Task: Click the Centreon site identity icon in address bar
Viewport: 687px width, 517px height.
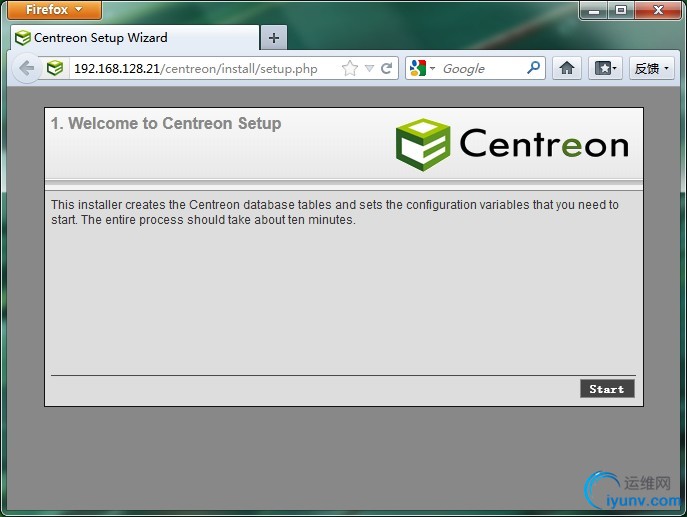Action: point(55,68)
